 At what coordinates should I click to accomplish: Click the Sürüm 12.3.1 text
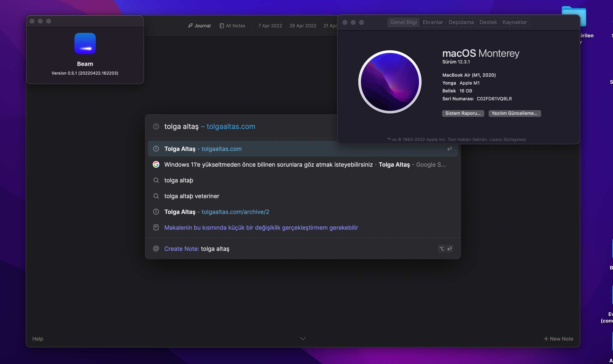pyautogui.click(x=456, y=62)
